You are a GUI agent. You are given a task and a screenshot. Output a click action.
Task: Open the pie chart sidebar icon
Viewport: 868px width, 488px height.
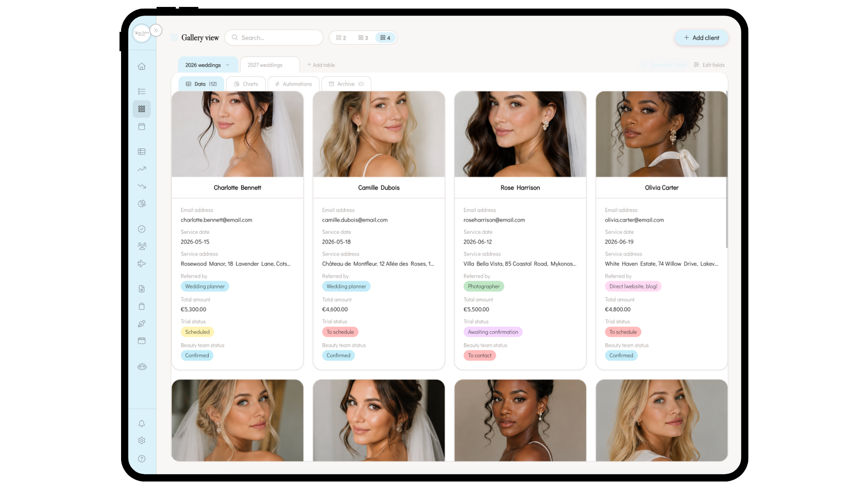pyautogui.click(x=141, y=203)
